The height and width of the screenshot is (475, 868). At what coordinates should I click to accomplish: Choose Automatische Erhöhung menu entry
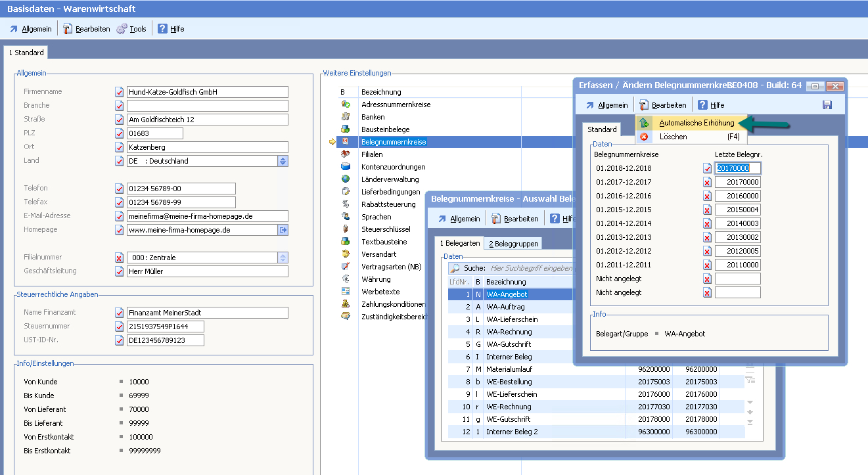coord(697,123)
